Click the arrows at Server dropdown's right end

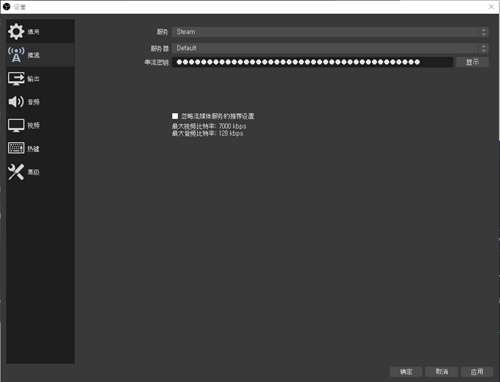tap(484, 48)
